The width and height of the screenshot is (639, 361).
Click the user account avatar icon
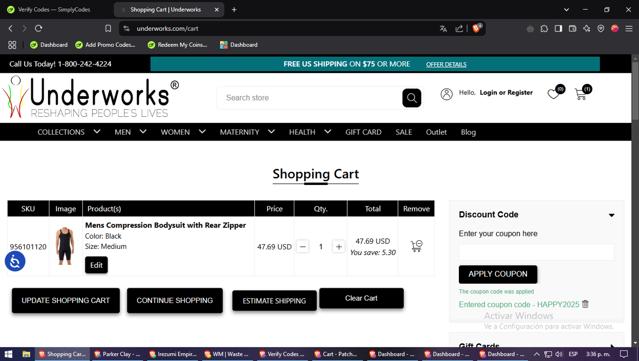click(x=446, y=94)
